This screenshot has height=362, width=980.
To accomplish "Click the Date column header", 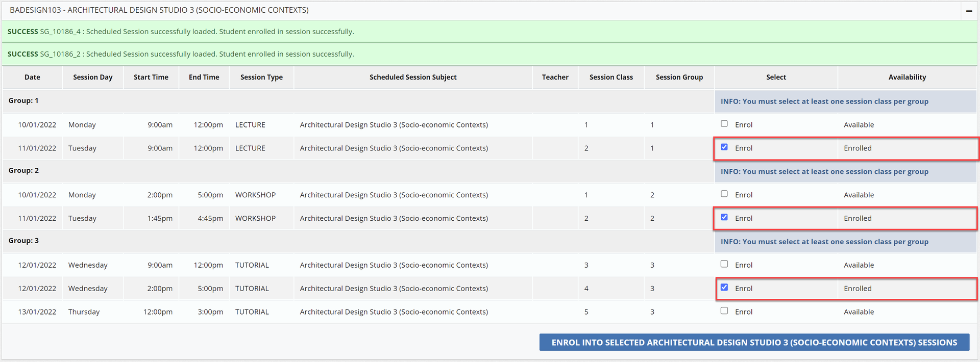I will pos(32,77).
